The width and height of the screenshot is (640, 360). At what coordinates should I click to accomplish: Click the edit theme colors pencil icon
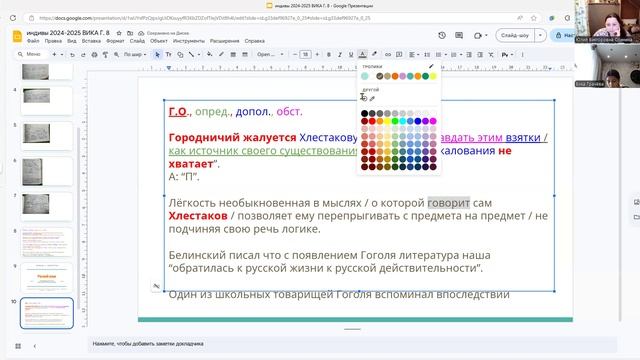(x=431, y=67)
